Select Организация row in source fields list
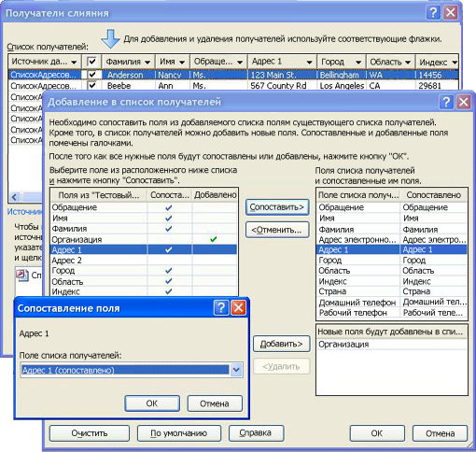 click(x=144, y=239)
